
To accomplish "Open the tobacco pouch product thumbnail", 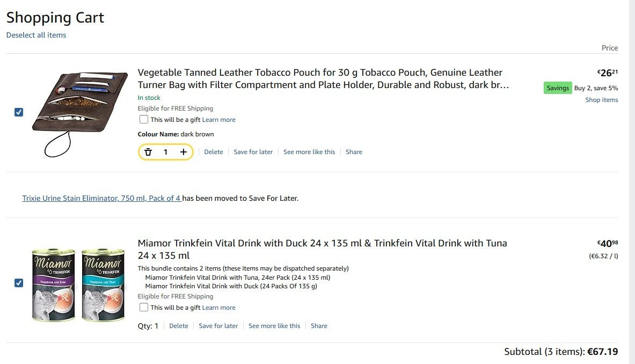I will 79,113.
